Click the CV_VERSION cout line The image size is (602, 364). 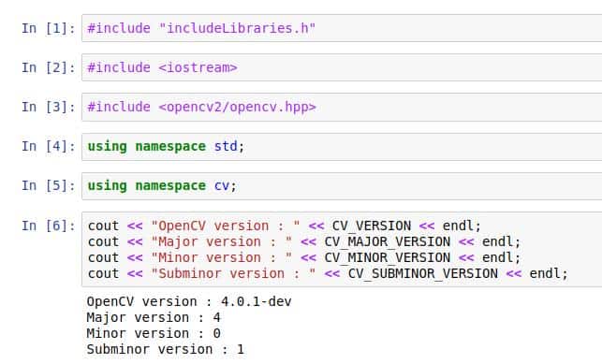click(x=284, y=226)
